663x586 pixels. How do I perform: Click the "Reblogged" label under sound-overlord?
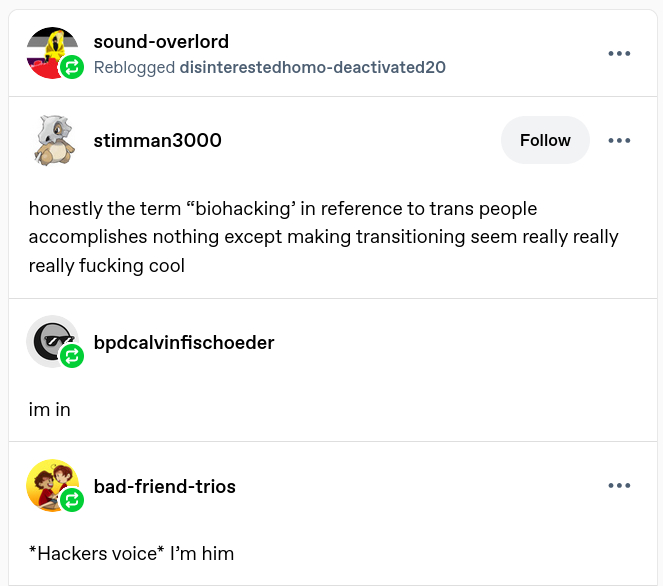click(134, 67)
